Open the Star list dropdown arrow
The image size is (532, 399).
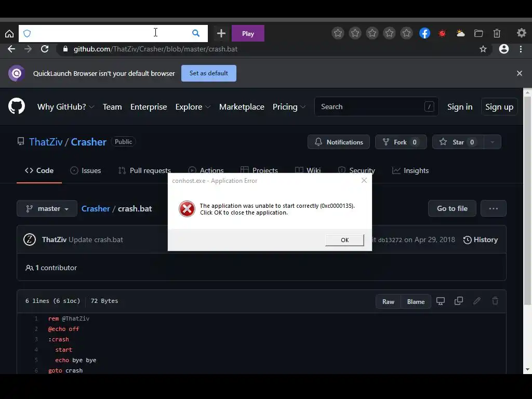492,142
